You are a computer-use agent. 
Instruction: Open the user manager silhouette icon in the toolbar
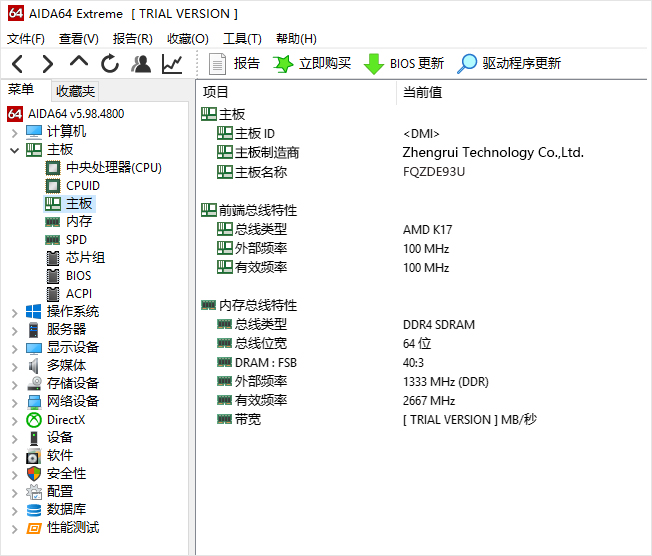click(x=141, y=64)
